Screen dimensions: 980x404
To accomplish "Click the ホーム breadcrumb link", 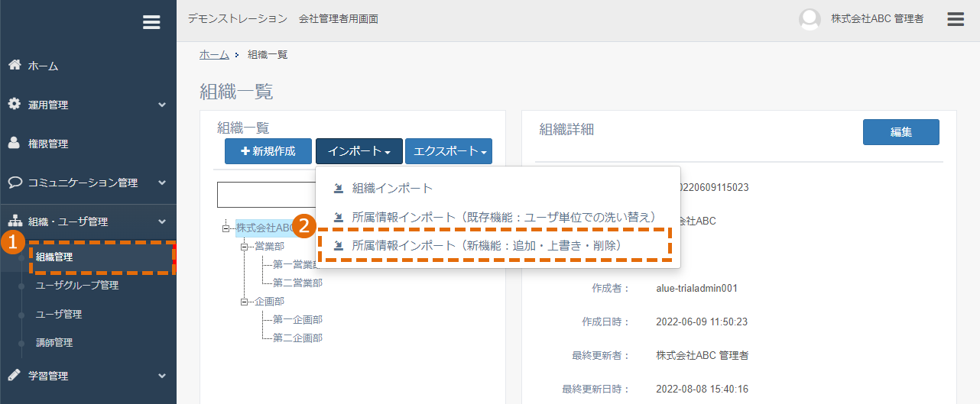I will click(x=214, y=54).
